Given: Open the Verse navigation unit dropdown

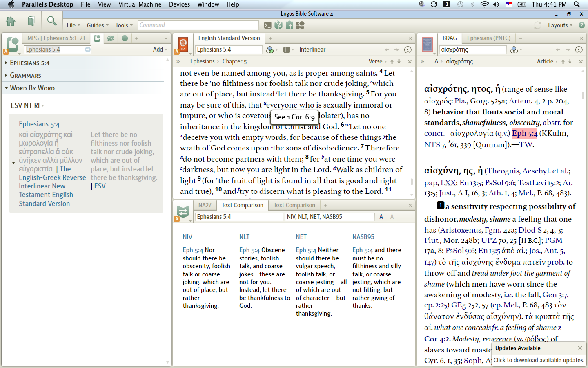Looking at the screenshot, I should click(x=378, y=61).
